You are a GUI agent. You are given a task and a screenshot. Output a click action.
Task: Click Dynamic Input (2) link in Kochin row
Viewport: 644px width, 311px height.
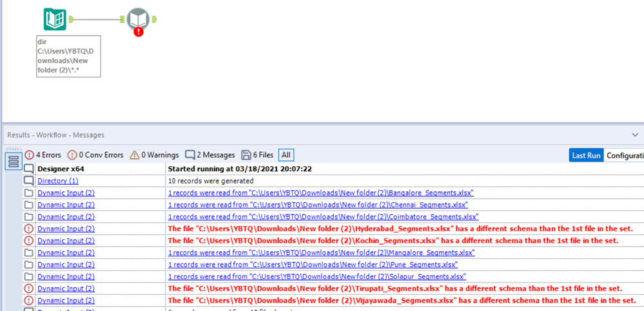[x=66, y=240]
